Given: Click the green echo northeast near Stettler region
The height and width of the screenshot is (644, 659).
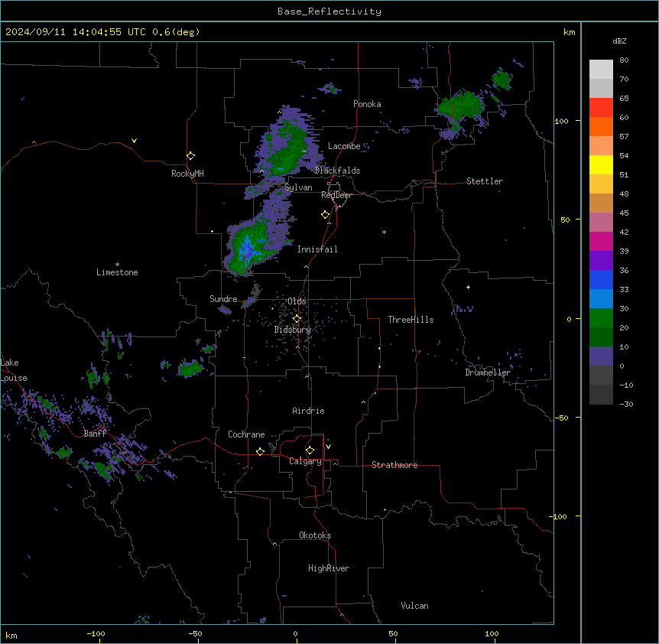Looking at the screenshot, I should [461, 106].
